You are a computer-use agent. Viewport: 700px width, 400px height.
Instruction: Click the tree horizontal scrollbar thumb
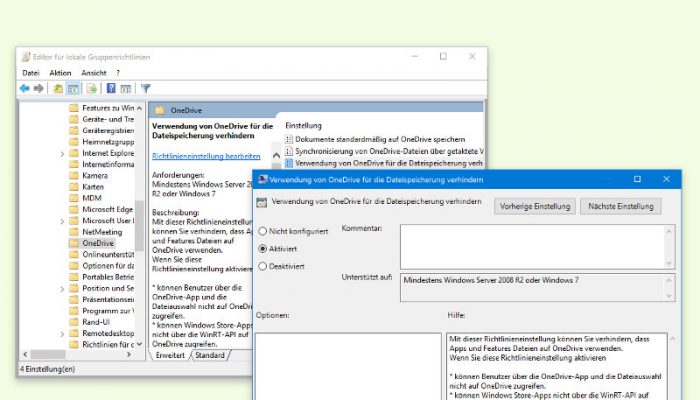pyautogui.click(x=48, y=354)
